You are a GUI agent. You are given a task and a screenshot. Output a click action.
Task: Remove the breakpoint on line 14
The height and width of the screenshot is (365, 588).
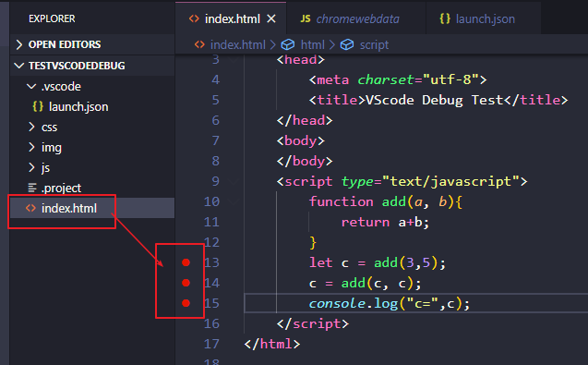pyautogui.click(x=186, y=283)
